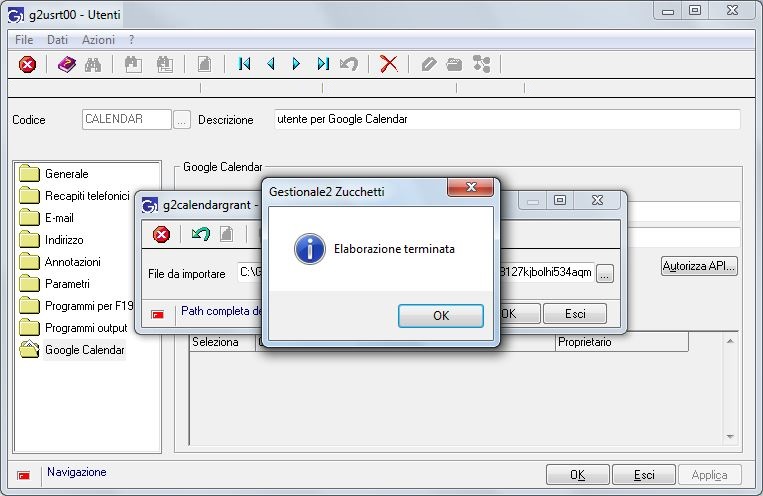Click Esci at bottom of Utenti window
The image size is (763, 496).
click(x=644, y=475)
